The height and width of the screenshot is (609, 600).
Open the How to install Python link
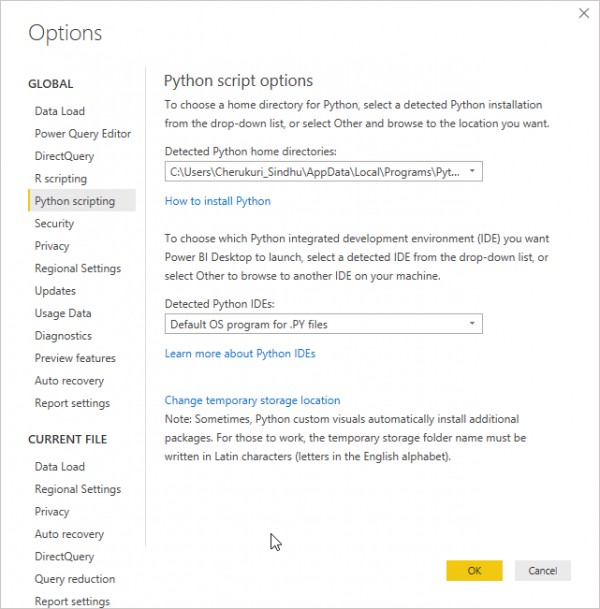(x=217, y=201)
